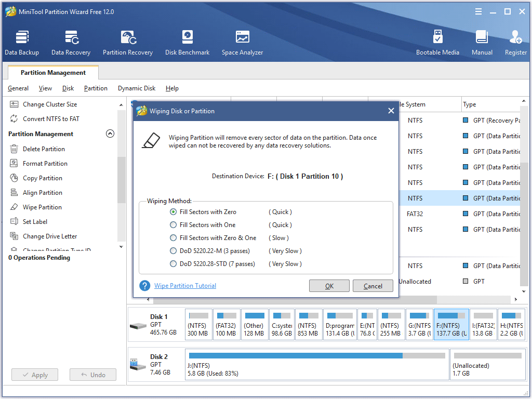Close the Wiping Disk or Partition dialog
532x399 pixels.
pos(391,111)
